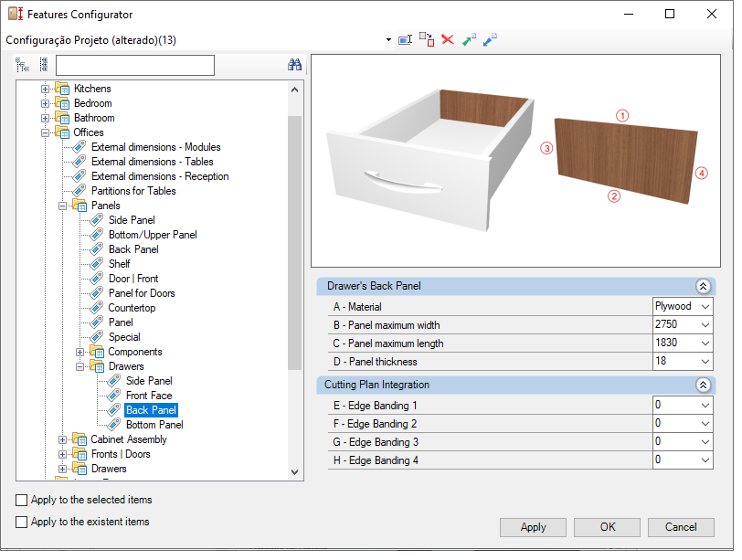
Task: Expand the Bedroom tree node
Action: pos(45,103)
